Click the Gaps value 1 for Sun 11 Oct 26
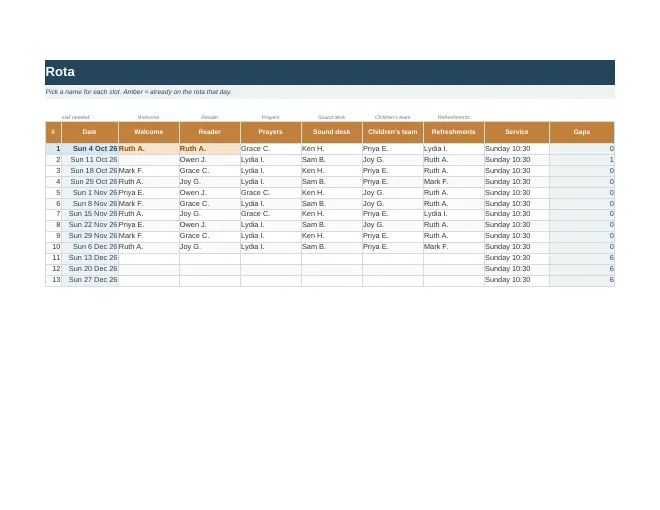The image size is (660, 510). tap(582, 160)
